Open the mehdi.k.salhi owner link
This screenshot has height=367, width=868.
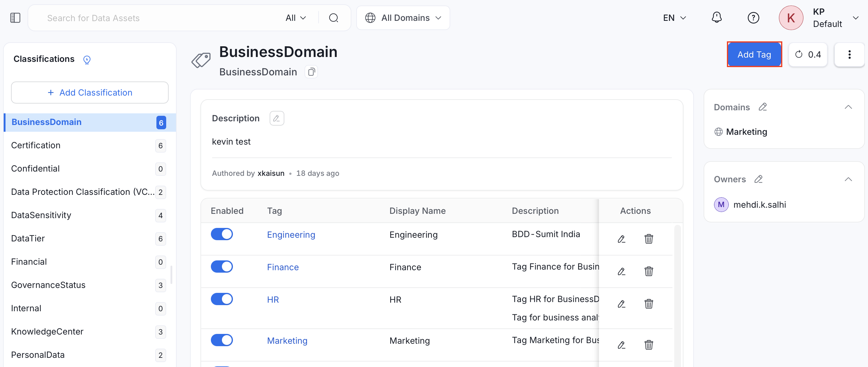pos(760,205)
